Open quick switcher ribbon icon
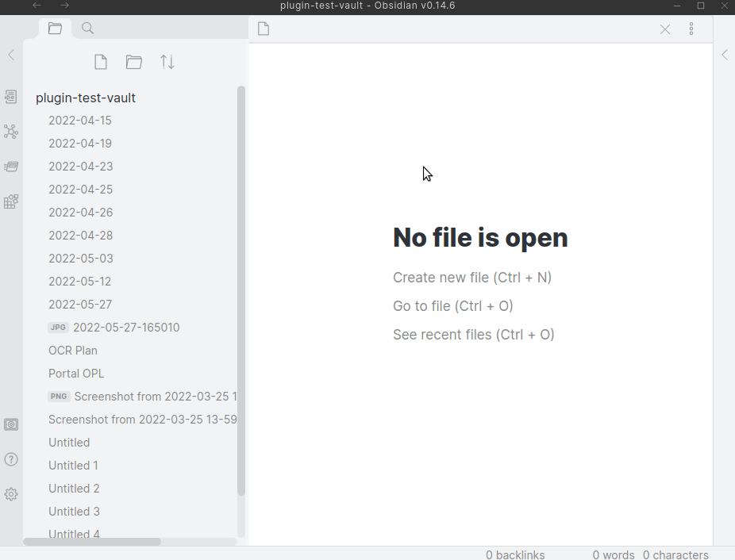Image resolution: width=735 pixels, height=560 pixels. coord(11,97)
